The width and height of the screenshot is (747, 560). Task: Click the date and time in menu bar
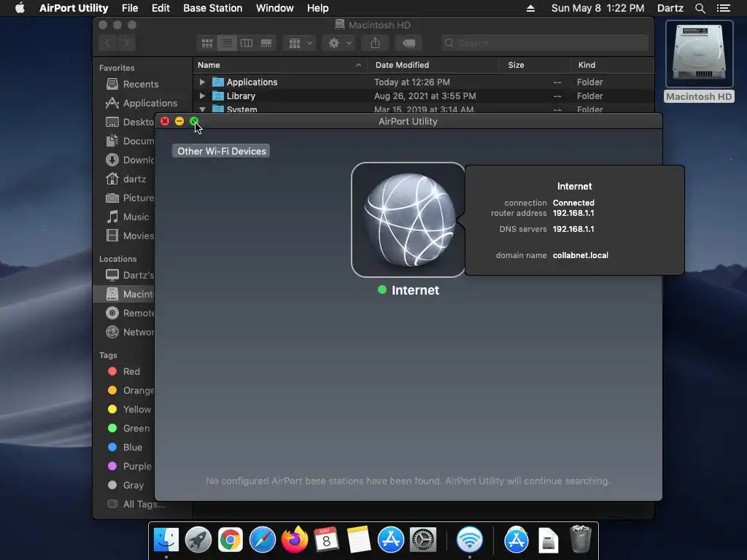[x=597, y=8]
